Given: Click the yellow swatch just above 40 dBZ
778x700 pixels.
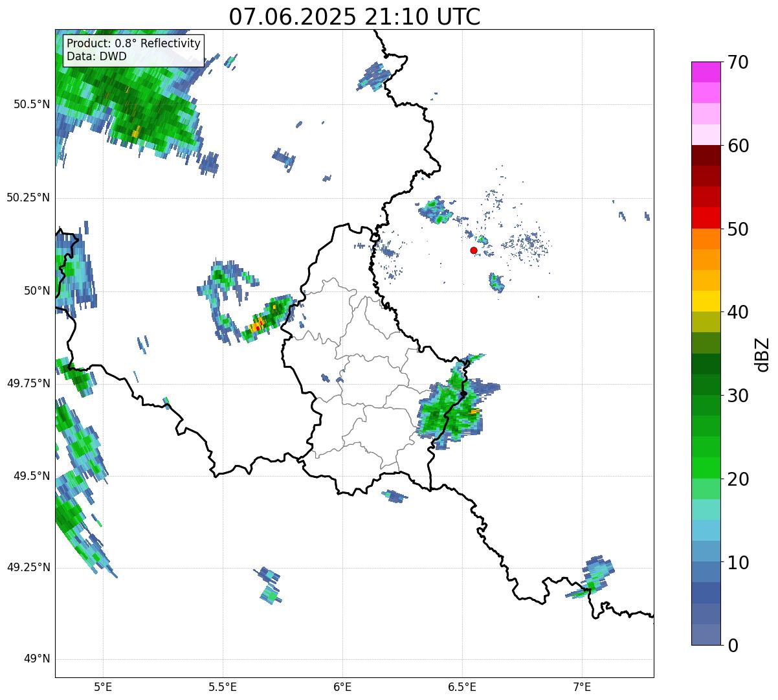Looking at the screenshot, I should click(706, 301).
